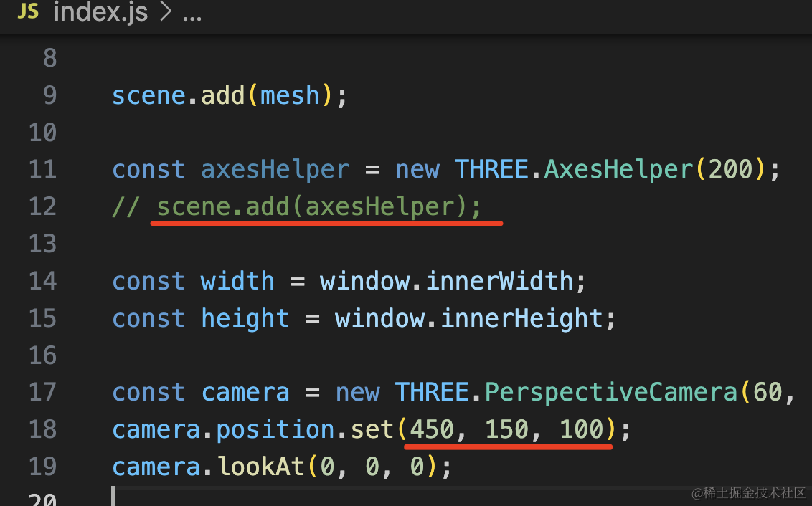
Task: Open index.js breadcrumb item
Action: [101, 11]
